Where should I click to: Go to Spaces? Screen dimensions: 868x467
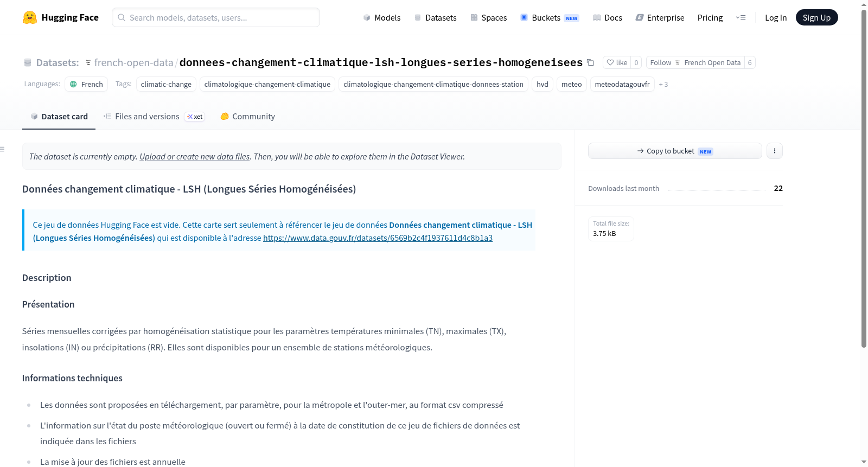[489, 17]
